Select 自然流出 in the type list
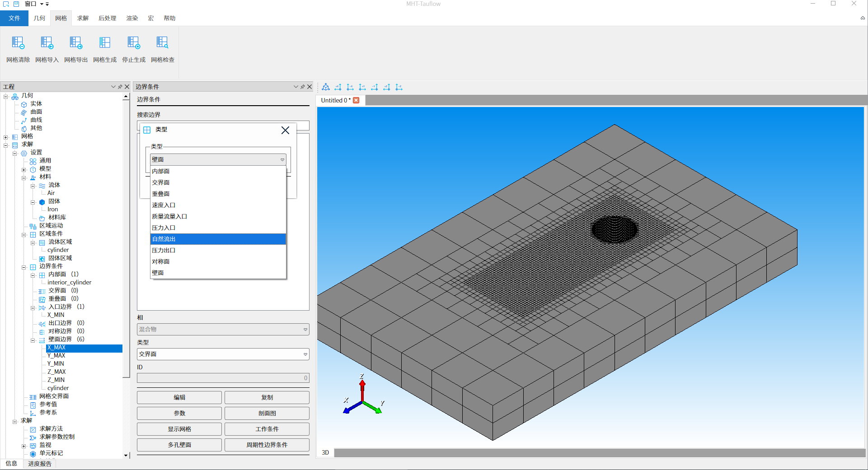The height and width of the screenshot is (470, 868). [x=218, y=239]
